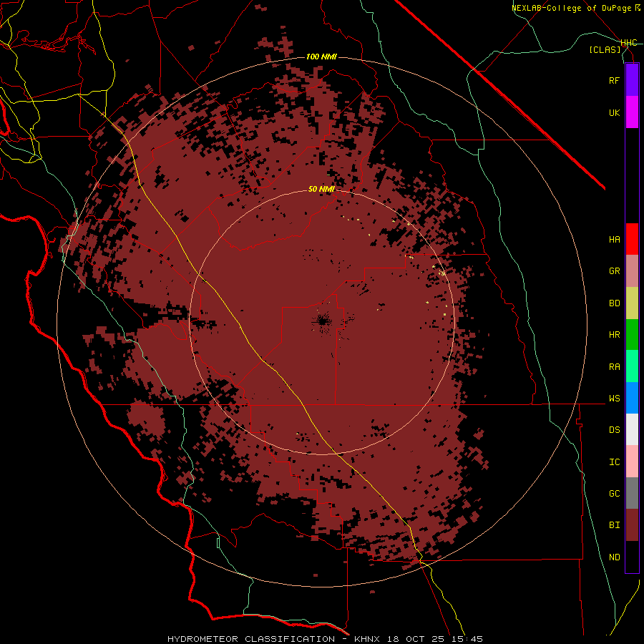Viewport: 644px width, 644px height.
Task: Click the 100 NMI range ring label
Action: pyautogui.click(x=321, y=57)
